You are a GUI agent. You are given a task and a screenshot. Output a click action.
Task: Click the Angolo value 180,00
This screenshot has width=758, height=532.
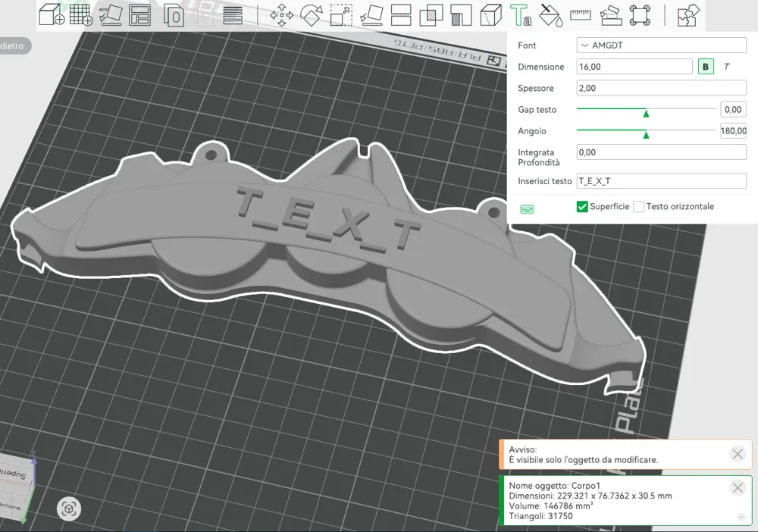coord(733,131)
